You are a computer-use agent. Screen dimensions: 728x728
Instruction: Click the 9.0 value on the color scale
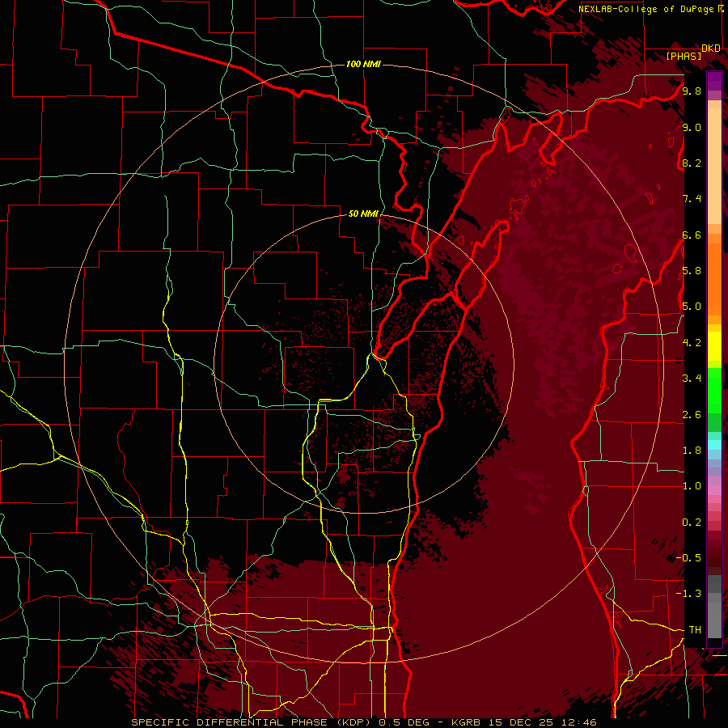692,127
